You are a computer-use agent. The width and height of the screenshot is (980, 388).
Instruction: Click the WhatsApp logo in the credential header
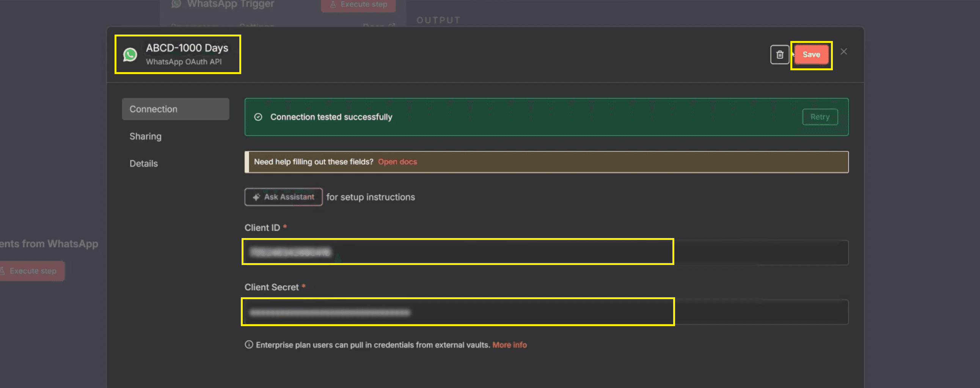point(130,54)
